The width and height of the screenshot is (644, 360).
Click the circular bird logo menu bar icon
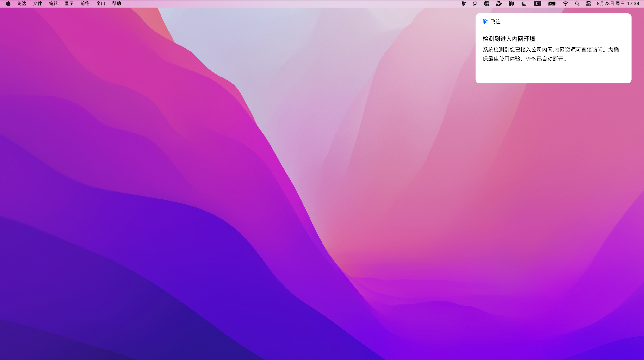pyautogui.click(x=487, y=4)
